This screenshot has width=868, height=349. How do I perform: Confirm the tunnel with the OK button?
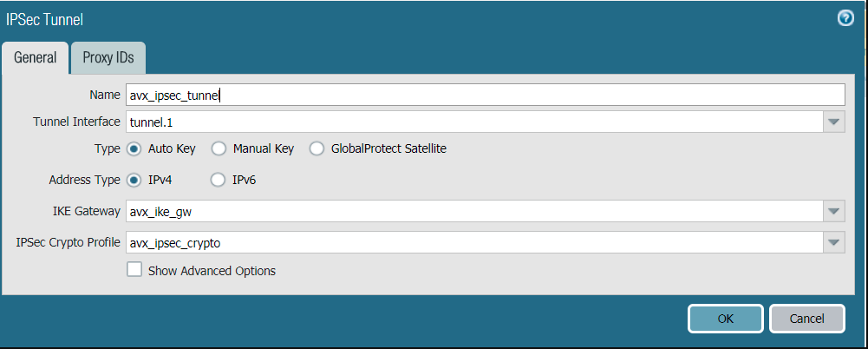pyautogui.click(x=726, y=319)
